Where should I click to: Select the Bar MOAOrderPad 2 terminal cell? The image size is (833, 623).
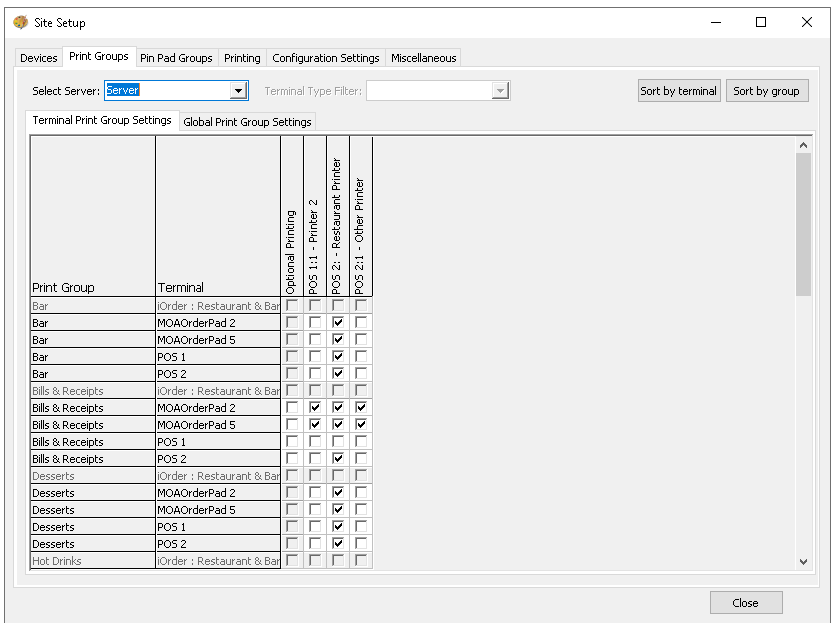click(217, 323)
